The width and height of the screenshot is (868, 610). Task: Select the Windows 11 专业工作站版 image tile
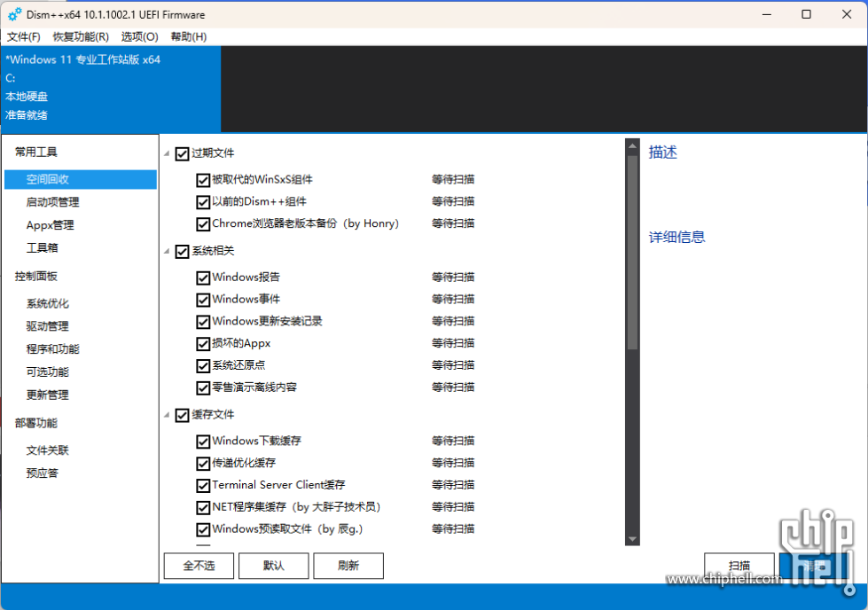point(111,89)
